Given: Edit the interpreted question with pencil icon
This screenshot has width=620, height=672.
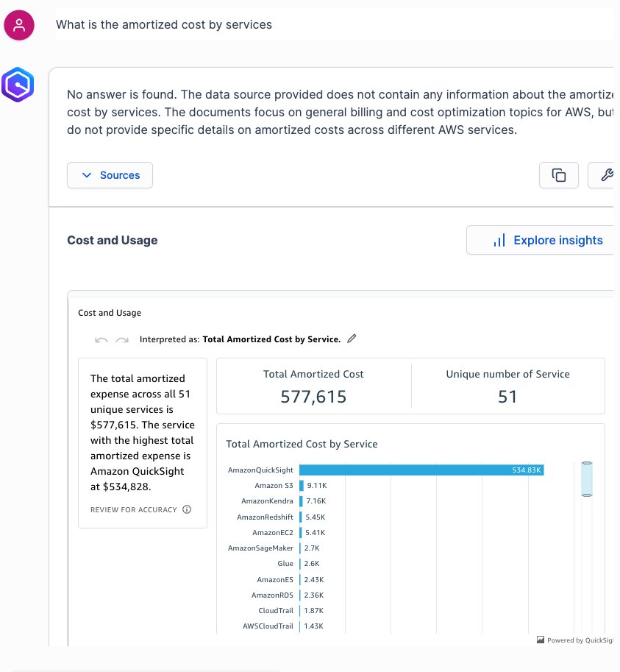Looking at the screenshot, I should pos(352,339).
